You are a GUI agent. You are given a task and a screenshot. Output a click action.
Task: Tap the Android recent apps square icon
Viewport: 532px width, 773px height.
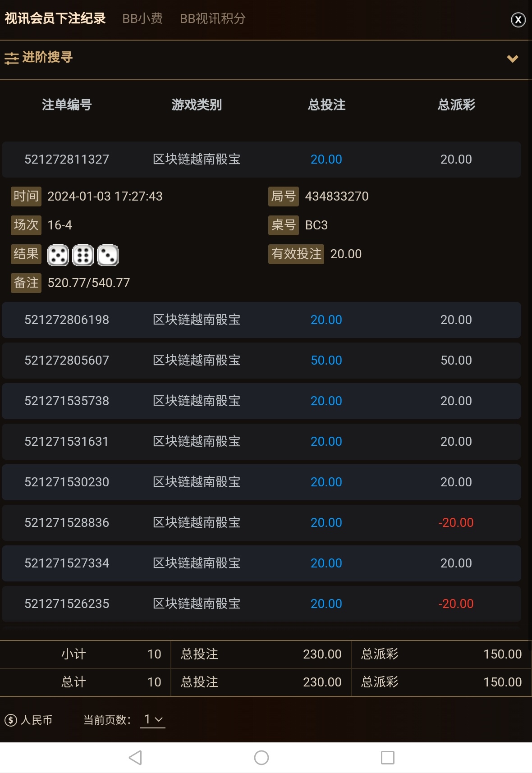pos(388,758)
